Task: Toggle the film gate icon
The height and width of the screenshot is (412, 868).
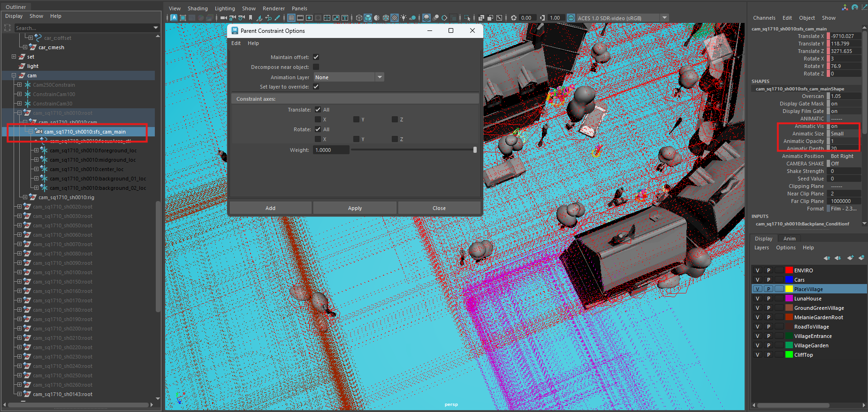Action: 300,18
